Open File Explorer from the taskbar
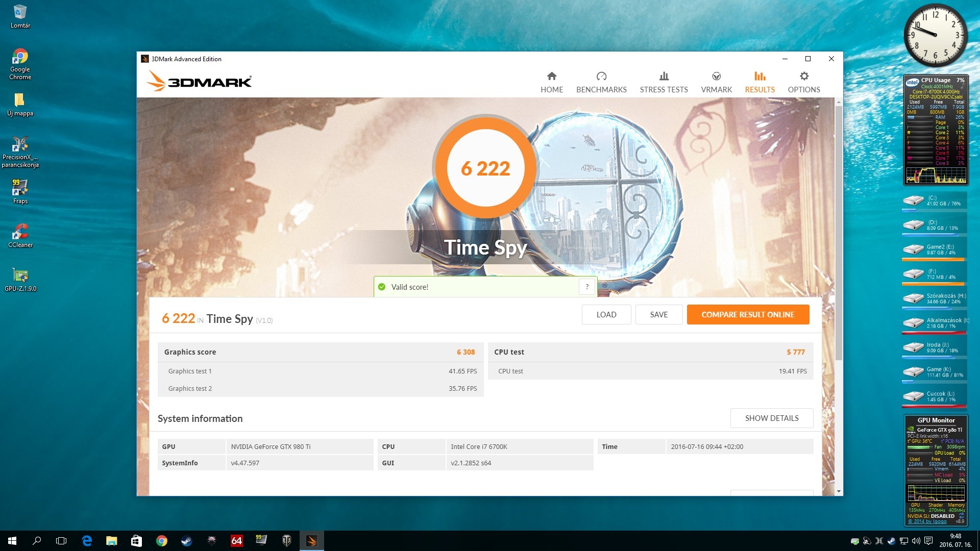The height and width of the screenshot is (551, 980). tap(111, 541)
